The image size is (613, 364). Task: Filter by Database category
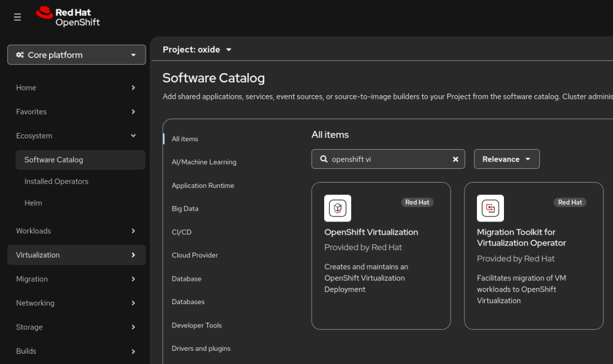coord(186,278)
